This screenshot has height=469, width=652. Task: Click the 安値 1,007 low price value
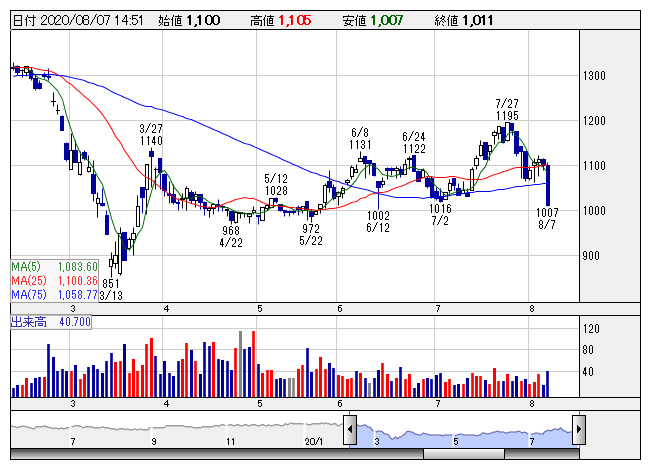[373, 20]
